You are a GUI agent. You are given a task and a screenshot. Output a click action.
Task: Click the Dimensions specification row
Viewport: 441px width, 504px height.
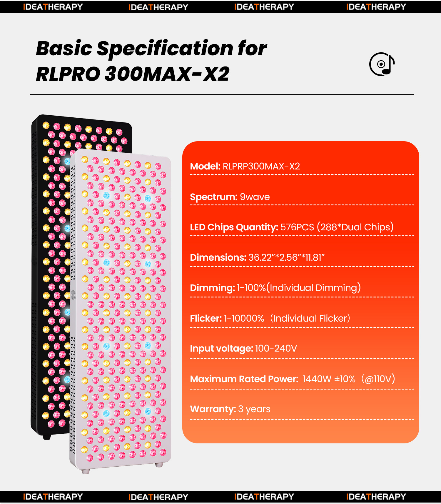pos(257,257)
